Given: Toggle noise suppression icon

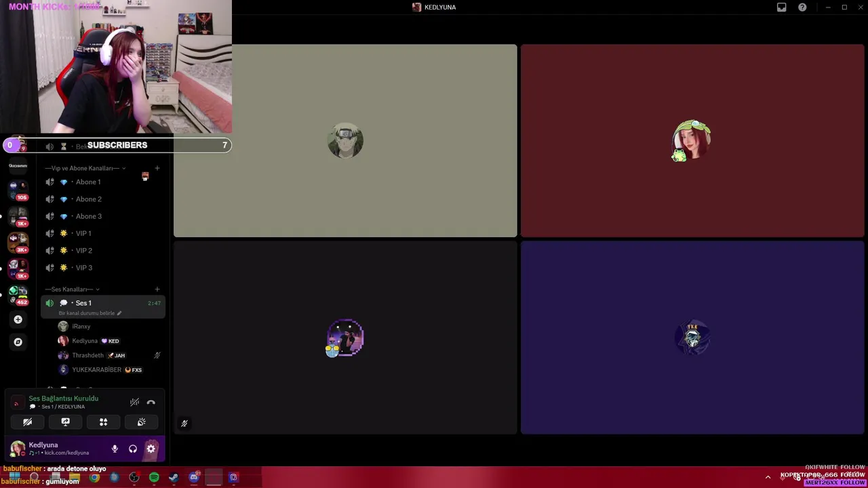Looking at the screenshot, I should click(134, 402).
